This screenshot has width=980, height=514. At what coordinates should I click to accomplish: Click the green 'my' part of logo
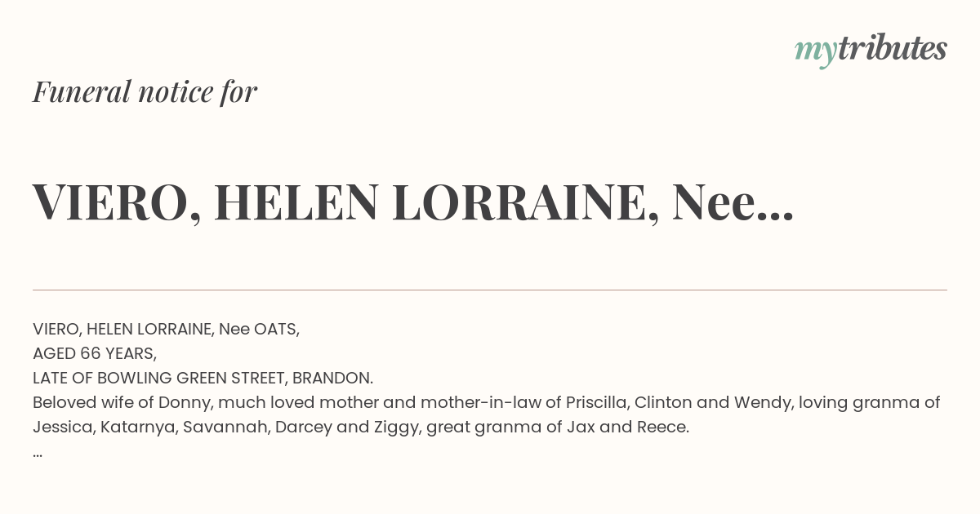click(x=816, y=53)
